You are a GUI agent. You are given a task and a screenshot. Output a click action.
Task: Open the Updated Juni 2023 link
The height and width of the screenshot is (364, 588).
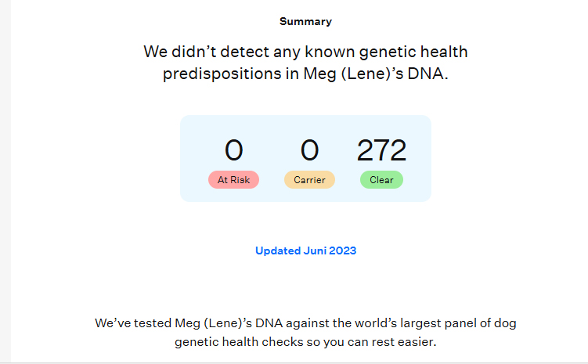click(x=305, y=250)
